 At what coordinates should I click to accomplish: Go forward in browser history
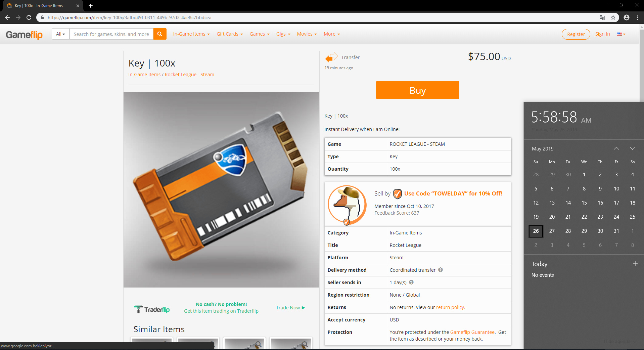pyautogui.click(x=18, y=17)
